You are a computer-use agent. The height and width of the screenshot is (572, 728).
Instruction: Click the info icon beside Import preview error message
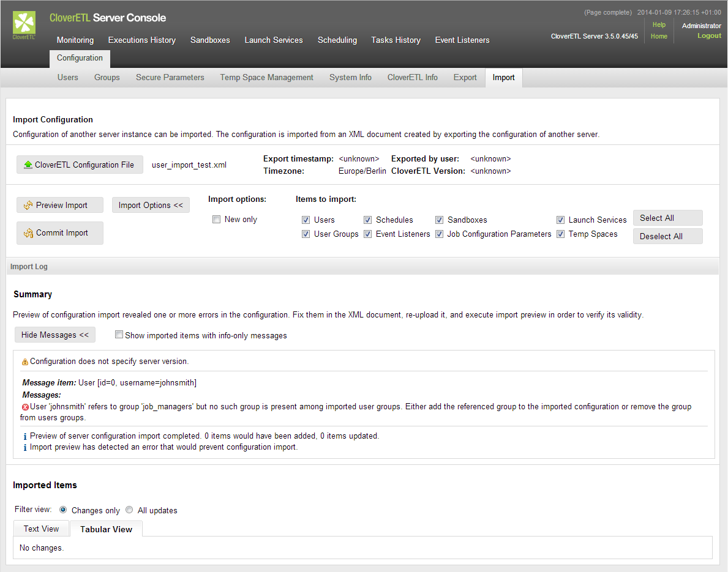coord(25,447)
